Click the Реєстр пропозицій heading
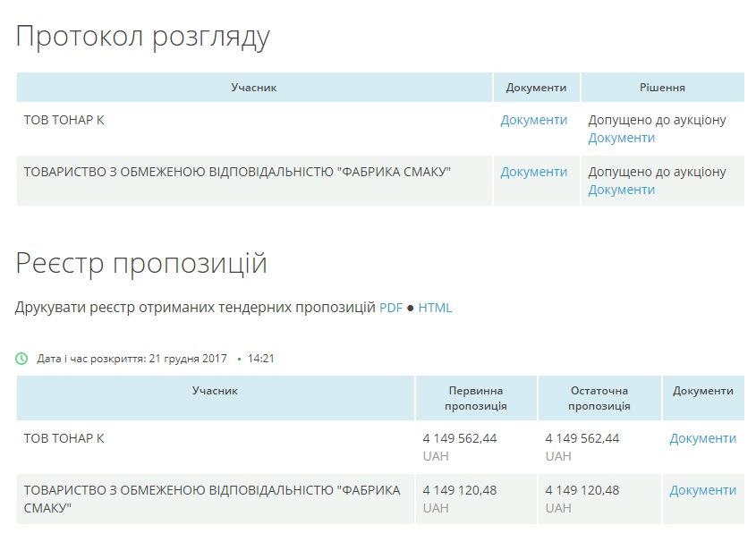Image resolution: width=756 pixels, height=559 pixels. 141,264
